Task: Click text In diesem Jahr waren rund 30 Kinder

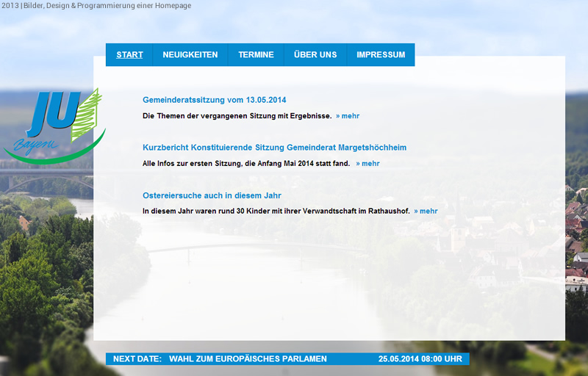Action: 276,211
